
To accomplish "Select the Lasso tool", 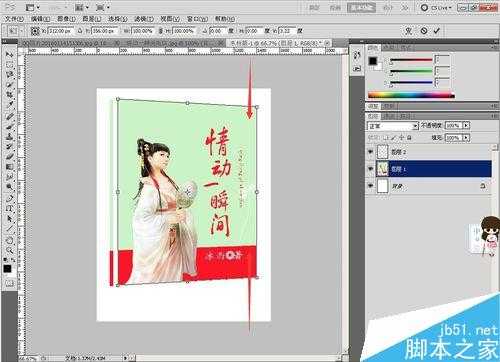I will (x=9, y=75).
